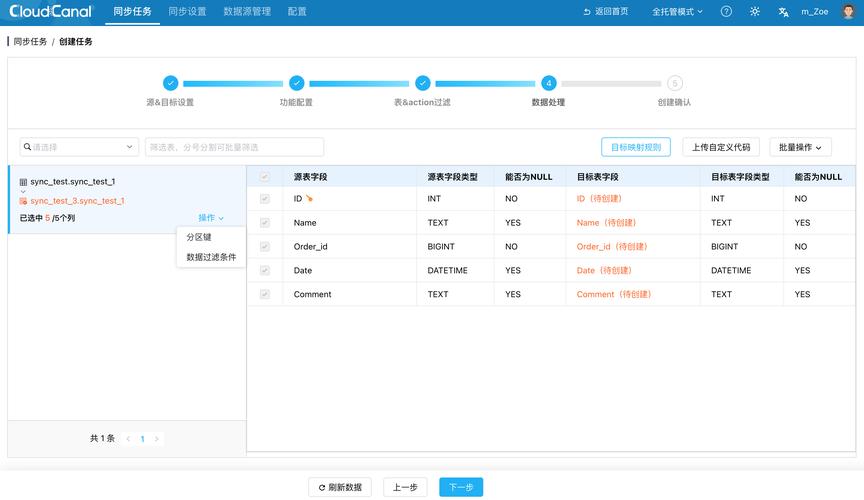The width and height of the screenshot is (864, 500).
Task: Click the refresh icon in 刷新数据
Action: 322,487
